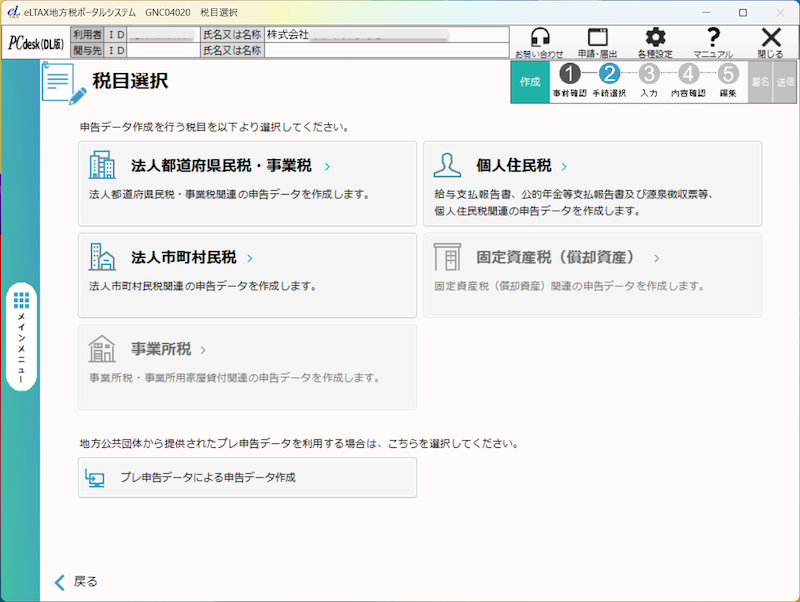Click the 関与先 氏名又は名称 empty field

pos(387,51)
